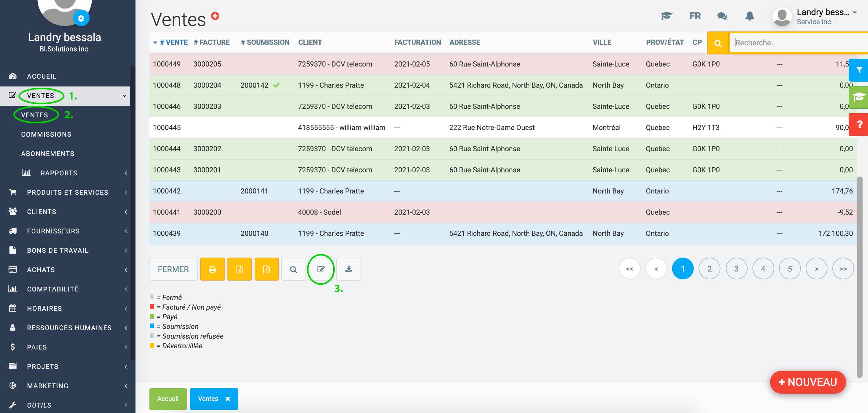Expand the Comptabilité sidebar section
The image size is (868, 413).
(x=53, y=289)
